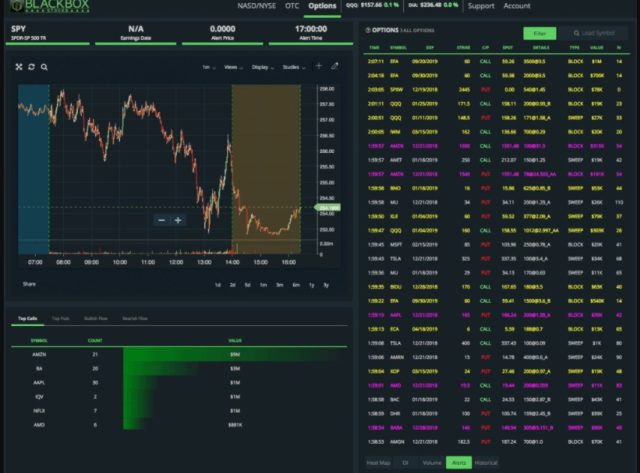
Task: Click the SPXW 12/19/2018 options row
Action: (x=496, y=90)
